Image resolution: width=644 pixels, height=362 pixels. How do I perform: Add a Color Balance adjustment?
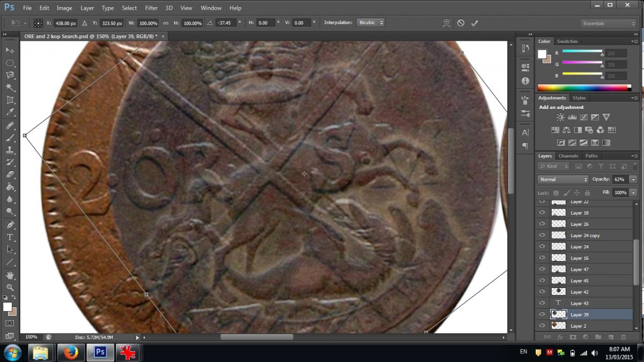(566, 130)
